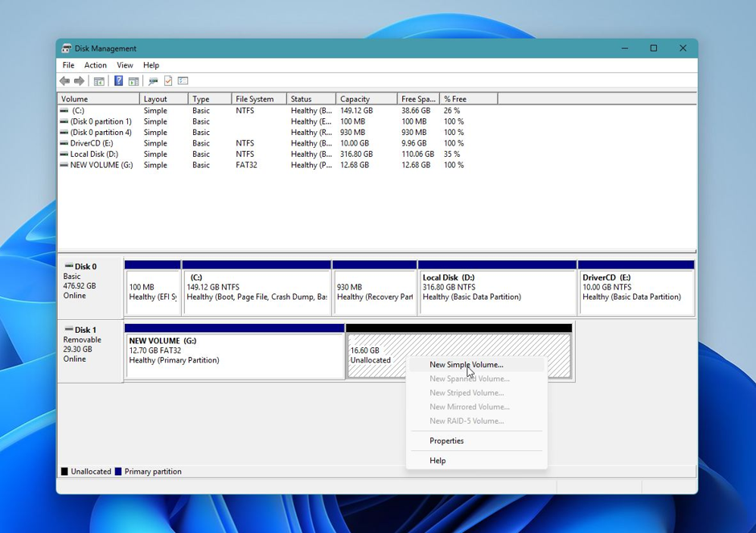Sort by the Free Space column header
Screen dimensions: 756x533
tap(419, 99)
